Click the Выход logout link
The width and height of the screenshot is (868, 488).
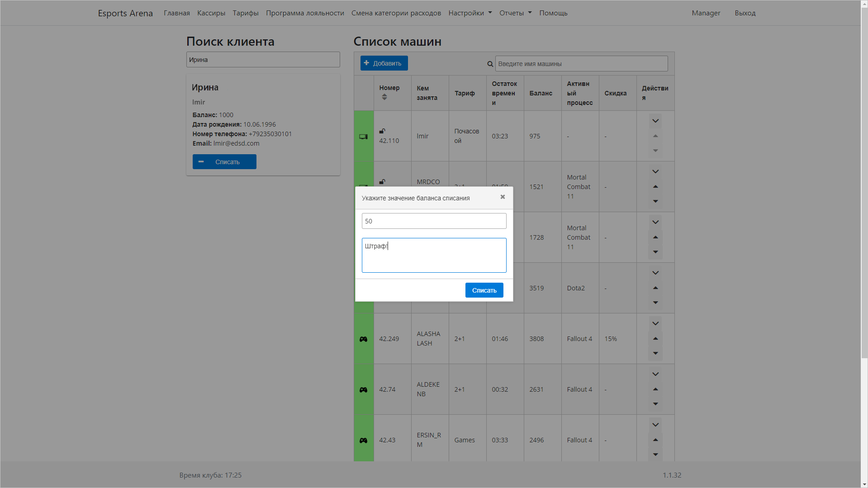point(745,13)
